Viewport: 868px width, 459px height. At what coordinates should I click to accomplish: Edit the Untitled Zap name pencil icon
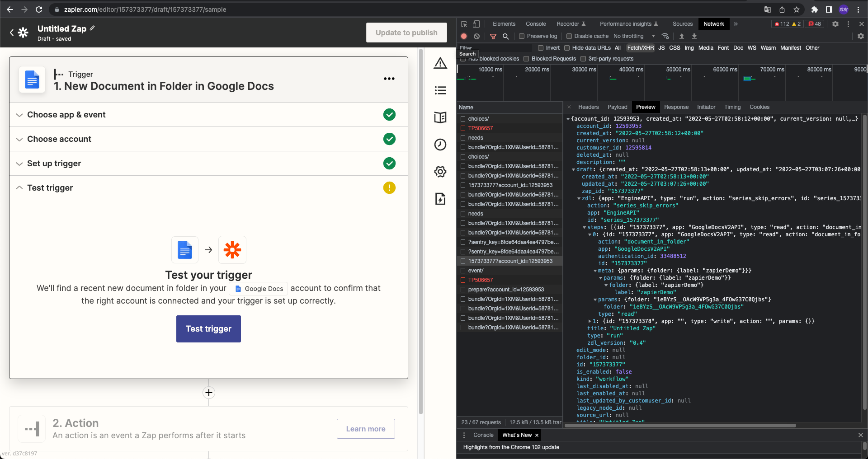(92, 28)
